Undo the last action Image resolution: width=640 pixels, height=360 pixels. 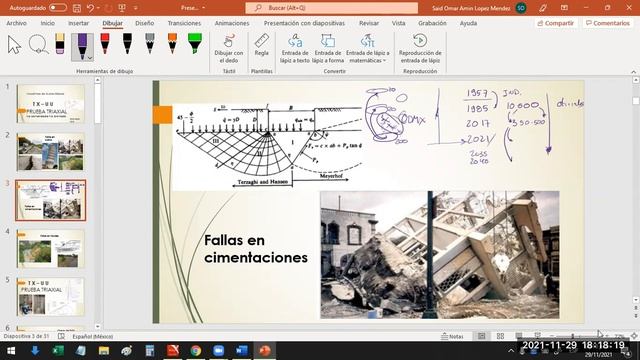pyautogui.click(x=90, y=8)
